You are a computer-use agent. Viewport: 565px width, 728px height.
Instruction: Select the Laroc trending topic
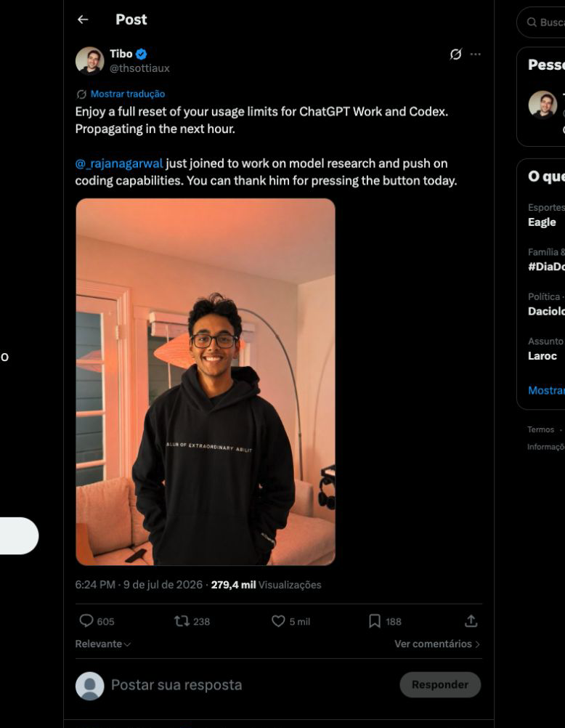(542, 355)
